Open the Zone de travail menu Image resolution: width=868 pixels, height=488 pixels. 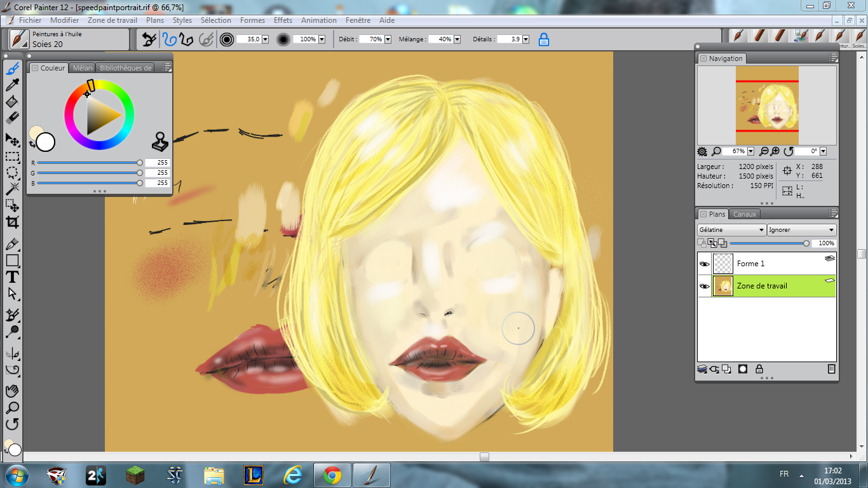[x=112, y=20]
